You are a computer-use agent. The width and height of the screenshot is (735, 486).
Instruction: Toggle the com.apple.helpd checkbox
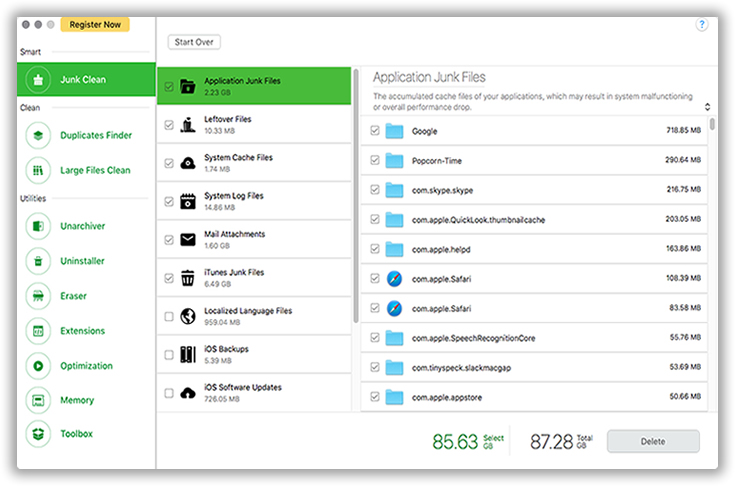click(375, 248)
